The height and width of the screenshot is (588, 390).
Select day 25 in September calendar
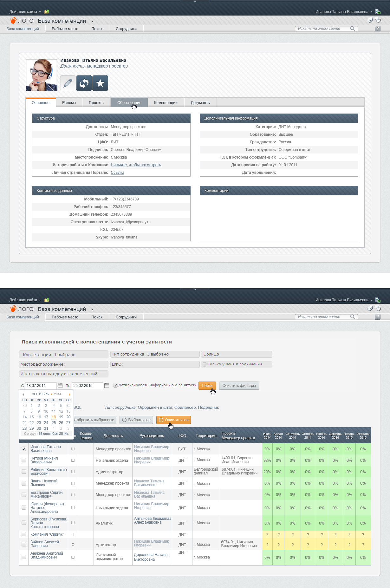coord(54,423)
